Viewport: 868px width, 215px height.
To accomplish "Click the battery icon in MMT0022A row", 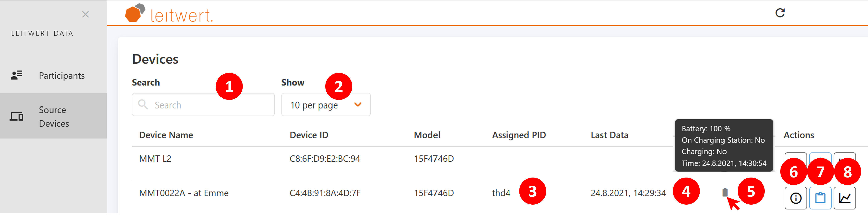I will (x=725, y=192).
